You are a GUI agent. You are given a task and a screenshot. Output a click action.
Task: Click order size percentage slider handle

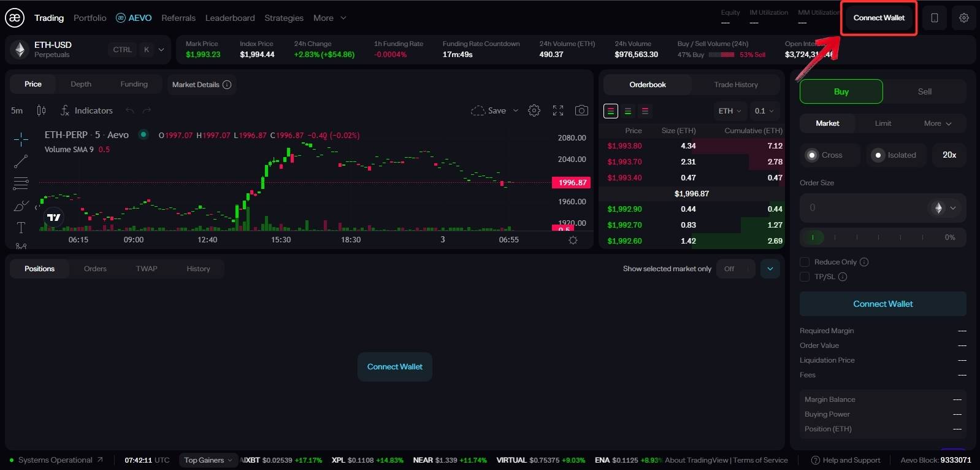pyautogui.click(x=813, y=237)
